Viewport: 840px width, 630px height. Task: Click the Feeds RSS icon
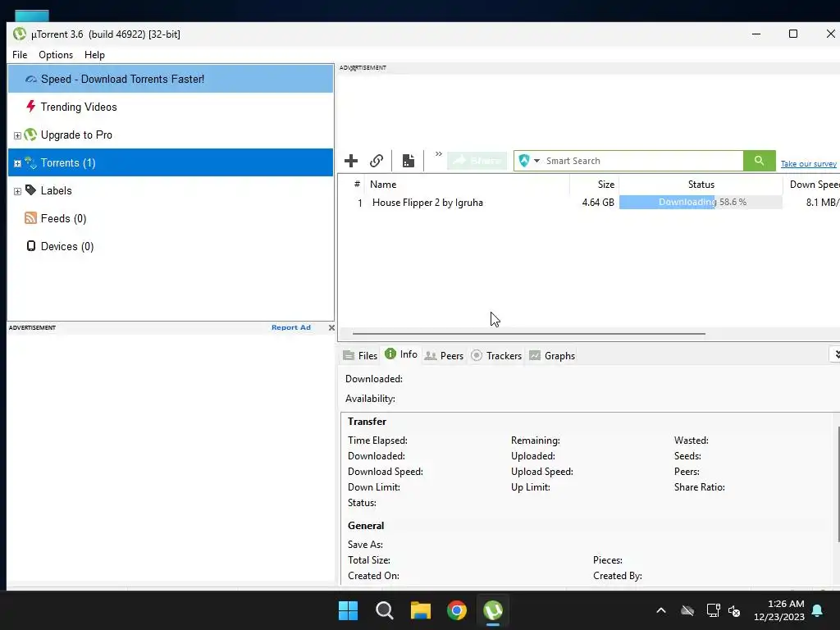pyautogui.click(x=30, y=218)
